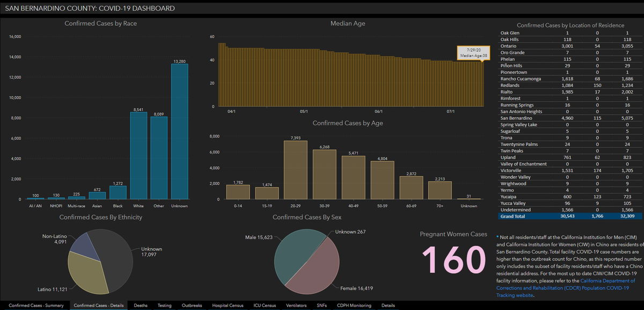Switch to Confirmed Cases - Summary tab

36,306
